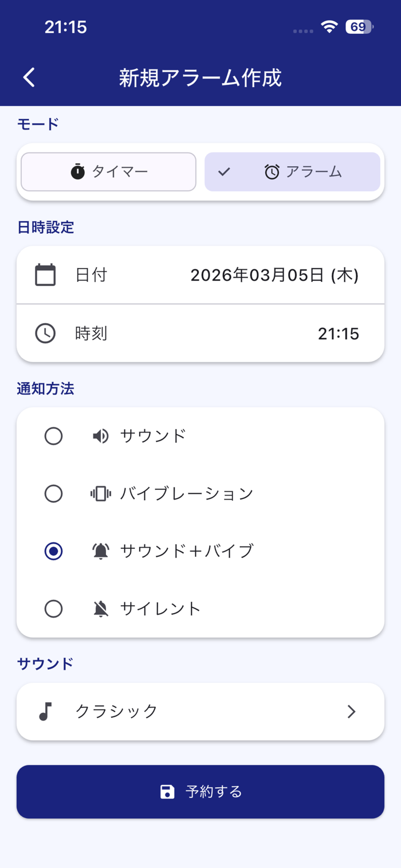Tap the ringing bell icon for サウンド+バイブ
The image size is (401, 868).
click(101, 551)
